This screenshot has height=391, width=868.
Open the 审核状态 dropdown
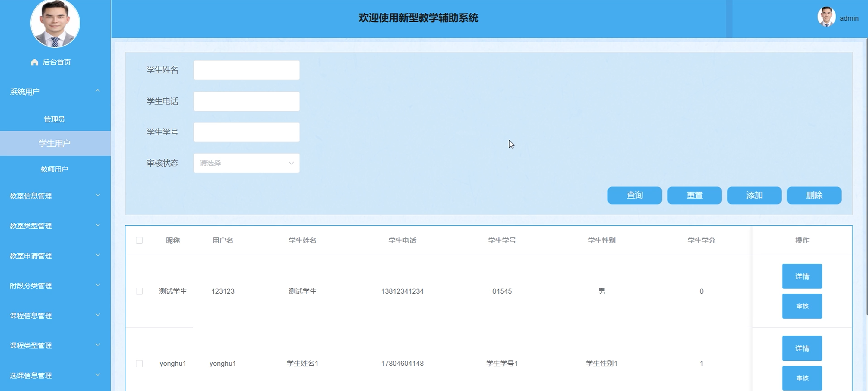point(246,163)
